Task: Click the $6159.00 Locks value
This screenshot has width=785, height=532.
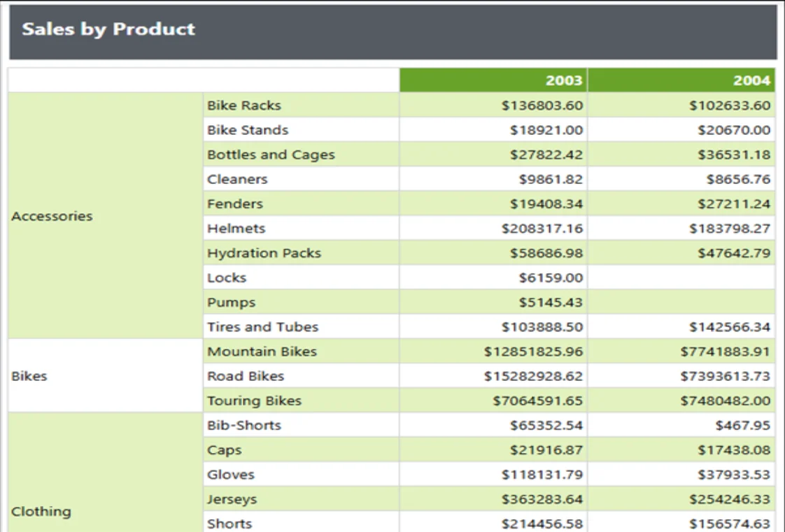Action: [x=551, y=278]
